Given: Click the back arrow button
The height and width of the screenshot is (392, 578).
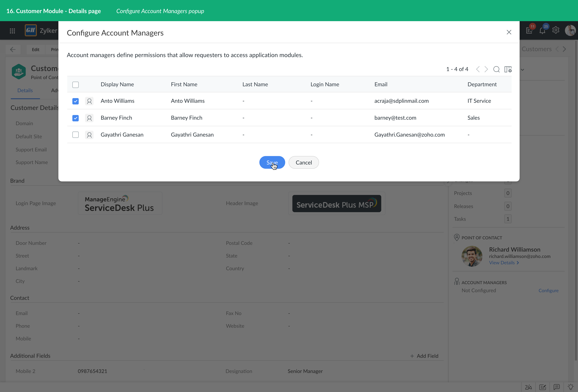Looking at the screenshot, I should 13,49.
